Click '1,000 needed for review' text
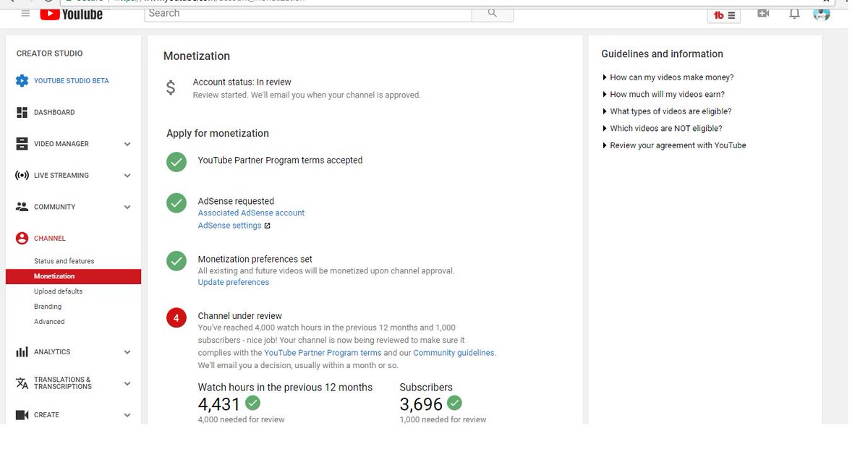 click(443, 419)
